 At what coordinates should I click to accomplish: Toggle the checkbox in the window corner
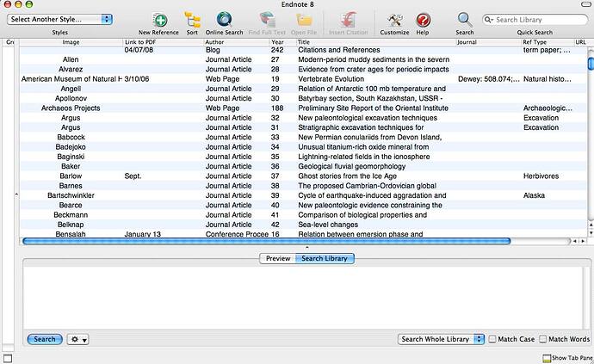8,358
